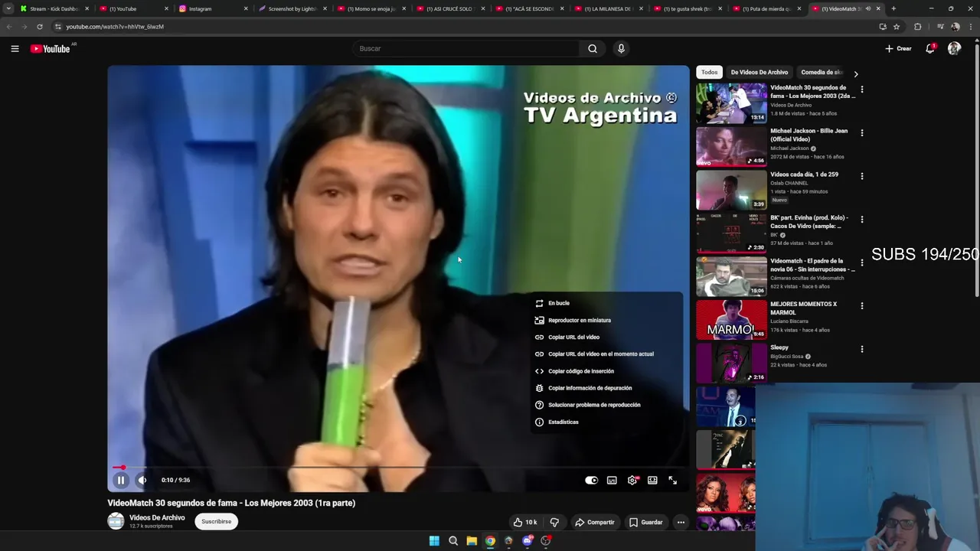Image resolution: width=980 pixels, height=551 pixels.
Task: Open 'Estadísticas' from context menu
Action: click(606, 422)
